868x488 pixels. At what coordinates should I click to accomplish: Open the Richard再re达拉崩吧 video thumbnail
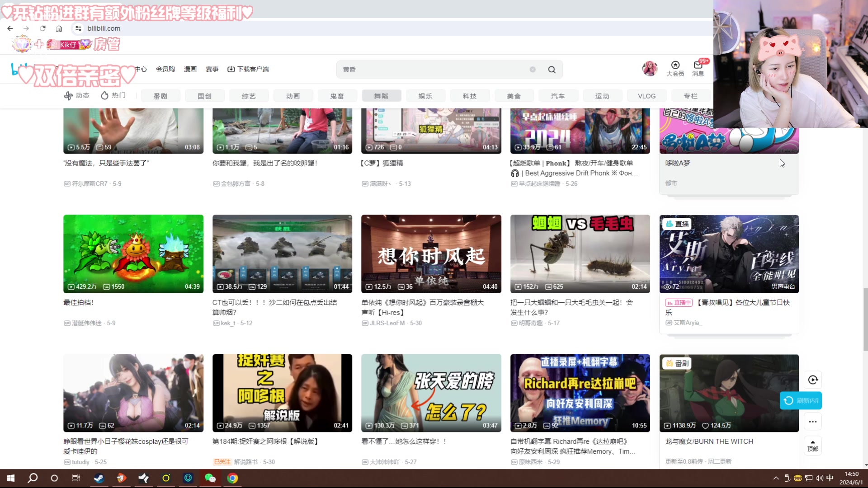(580, 393)
